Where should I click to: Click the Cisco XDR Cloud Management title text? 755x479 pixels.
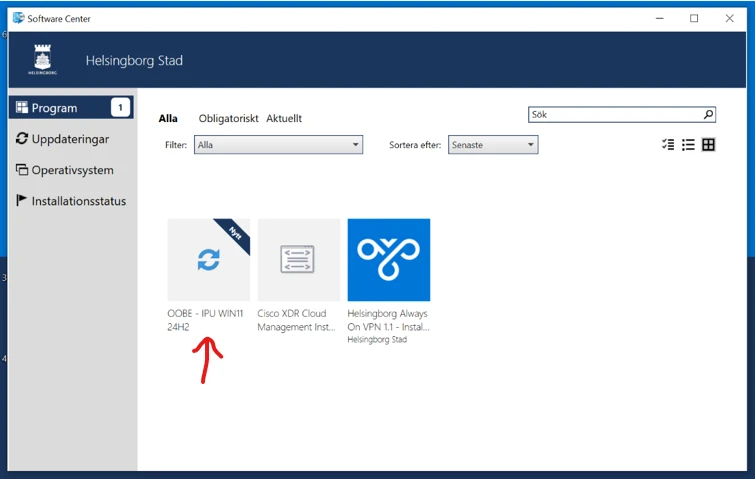pyautogui.click(x=296, y=320)
